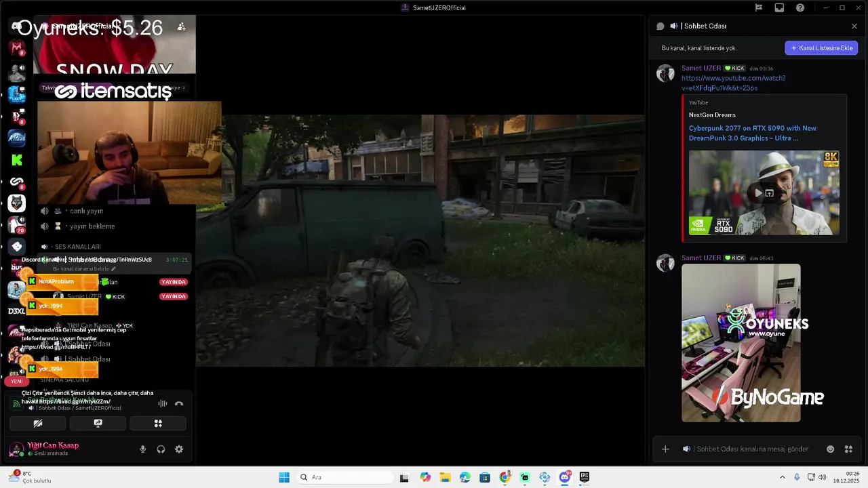Open the Oyuneks gaming room image
Image resolution: width=868 pixels, height=488 pixels.
pyautogui.click(x=741, y=343)
